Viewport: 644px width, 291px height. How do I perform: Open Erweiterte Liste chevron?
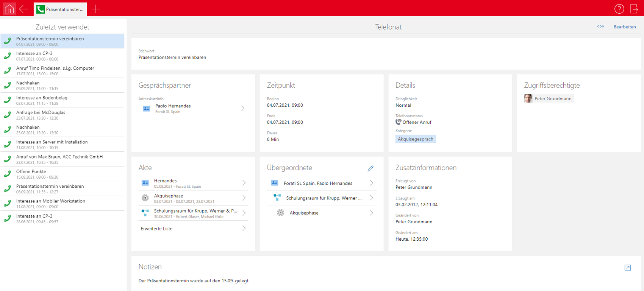(x=244, y=228)
